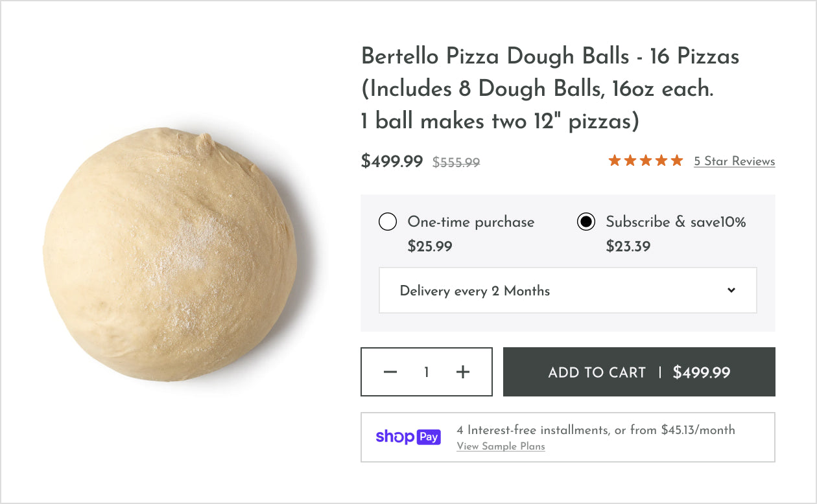
Task: Click the One-time purchase label text
Action: click(471, 222)
